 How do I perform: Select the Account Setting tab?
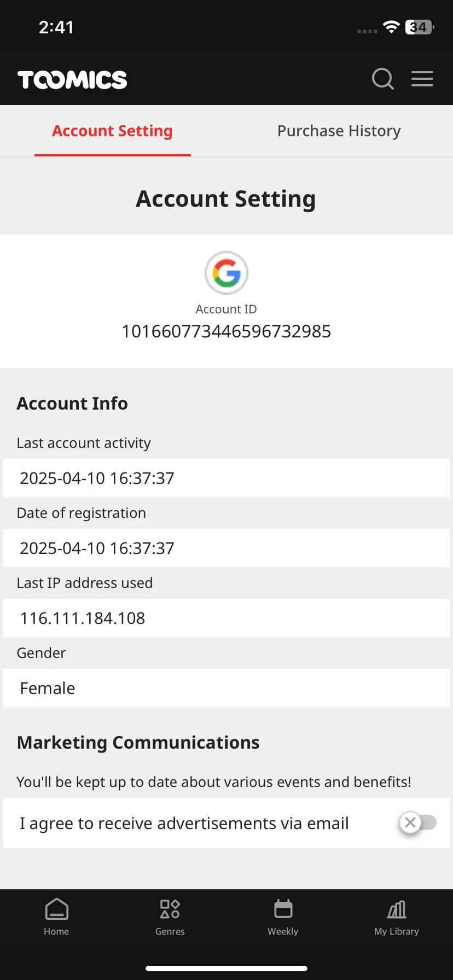pyautogui.click(x=113, y=131)
